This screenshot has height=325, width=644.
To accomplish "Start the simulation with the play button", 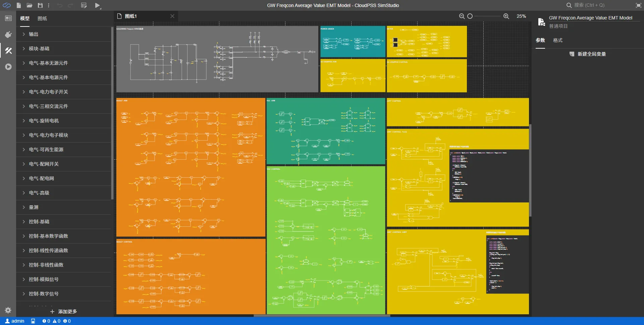I will pyautogui.click(x=98, y=5).
